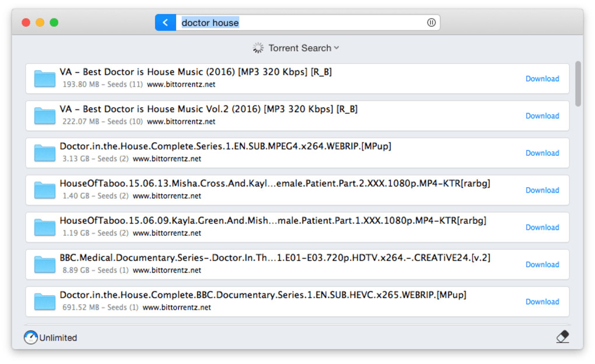Click the eraser icon to clear results
Screen dimensions: 595x364
pos(562,337)
